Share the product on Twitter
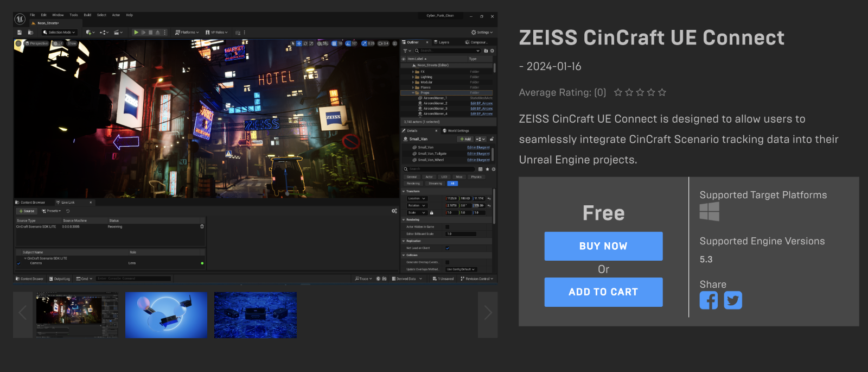Viewport: 868px width, 372px height. tap(732, 300)
